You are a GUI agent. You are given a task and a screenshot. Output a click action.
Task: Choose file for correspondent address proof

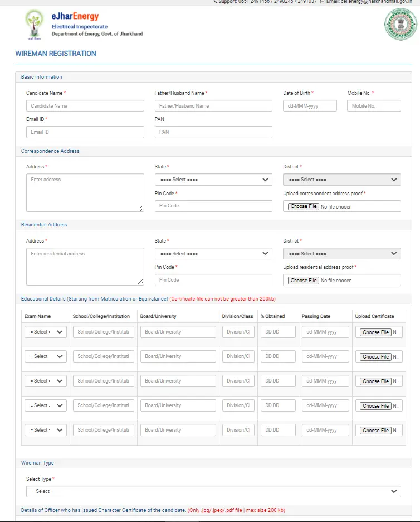[x=304, y=206]
